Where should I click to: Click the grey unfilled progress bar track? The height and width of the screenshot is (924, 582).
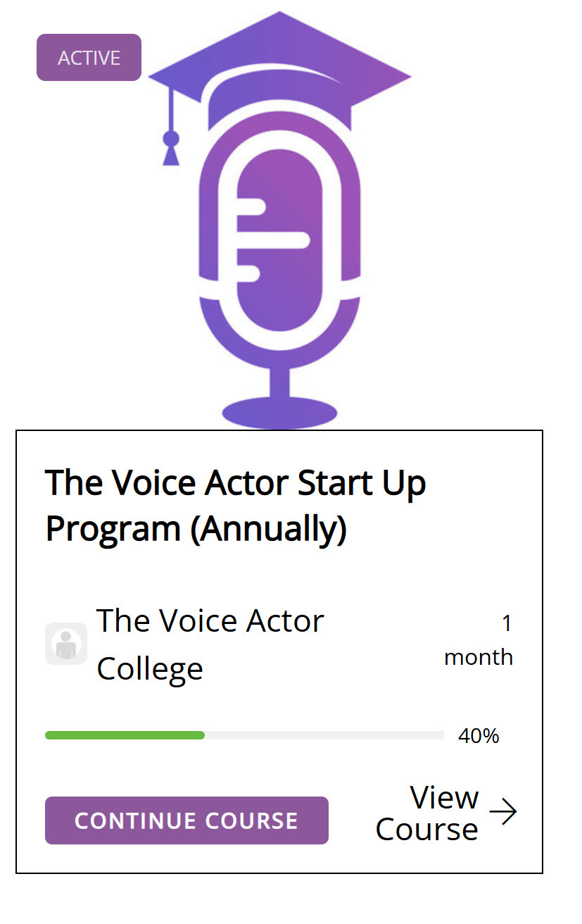click(324, 735)
